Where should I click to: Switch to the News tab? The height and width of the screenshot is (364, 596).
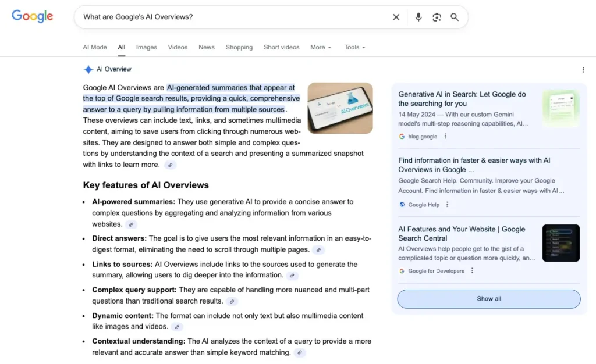[x=207, y=47]
